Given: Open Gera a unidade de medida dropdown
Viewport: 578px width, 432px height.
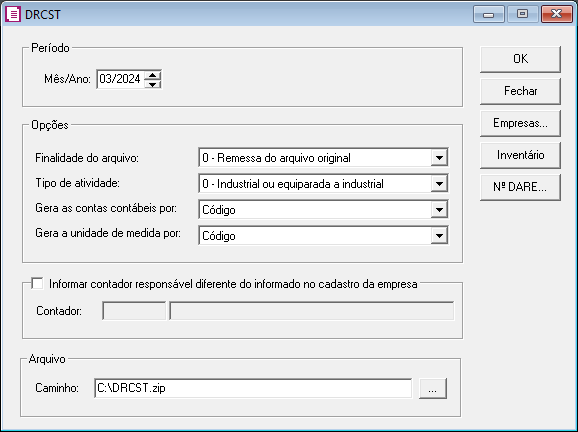Looking at the screenshot, I should [439, 236].
